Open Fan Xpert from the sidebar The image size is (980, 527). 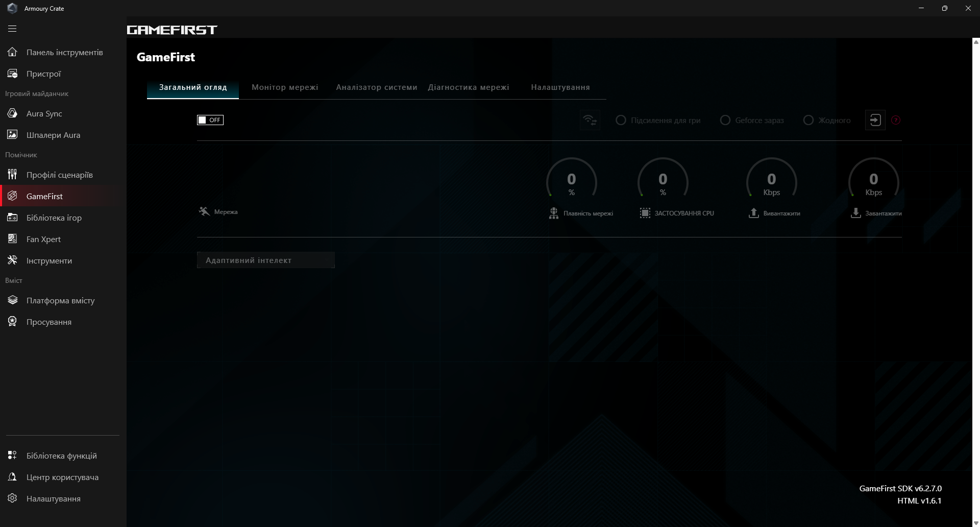[x=63, y=239]
